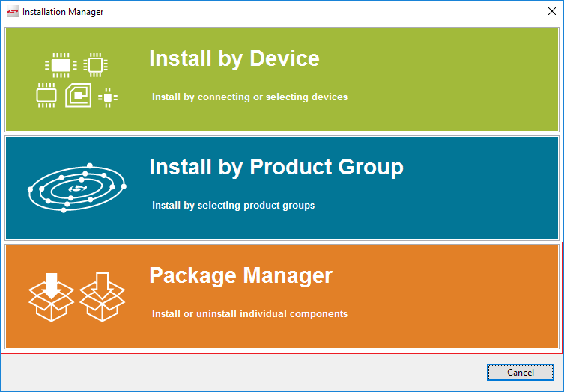This screenshot has height=392, width=564.
Task: Open the Install by Device heading
Action: [x=234, y=58]
